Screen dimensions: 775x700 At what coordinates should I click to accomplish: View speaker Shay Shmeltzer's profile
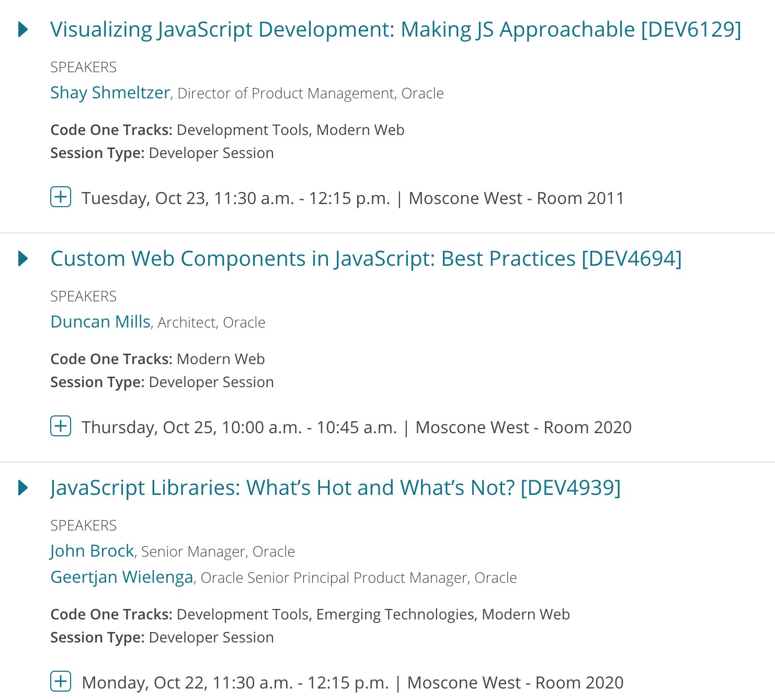pyautogui.click(x=110, y=93)
